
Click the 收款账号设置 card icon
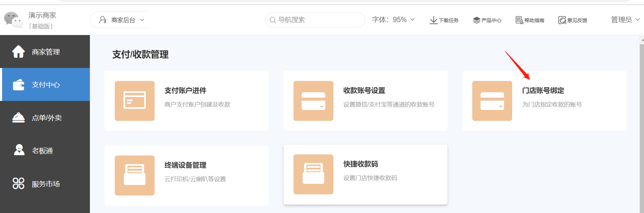coord(313,101)
